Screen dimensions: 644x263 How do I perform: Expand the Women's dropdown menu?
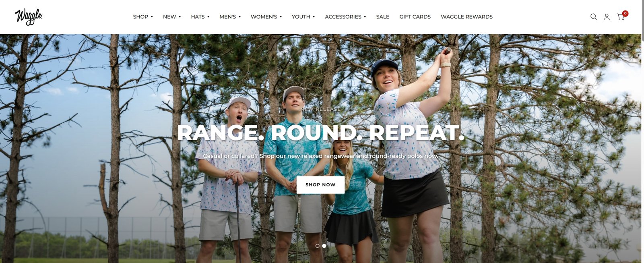click(x=266, y=17)
